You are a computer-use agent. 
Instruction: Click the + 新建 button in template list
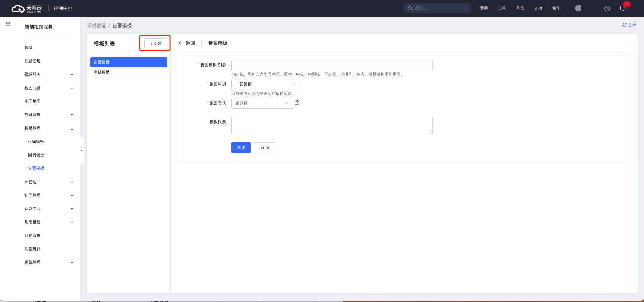[156, 44]
